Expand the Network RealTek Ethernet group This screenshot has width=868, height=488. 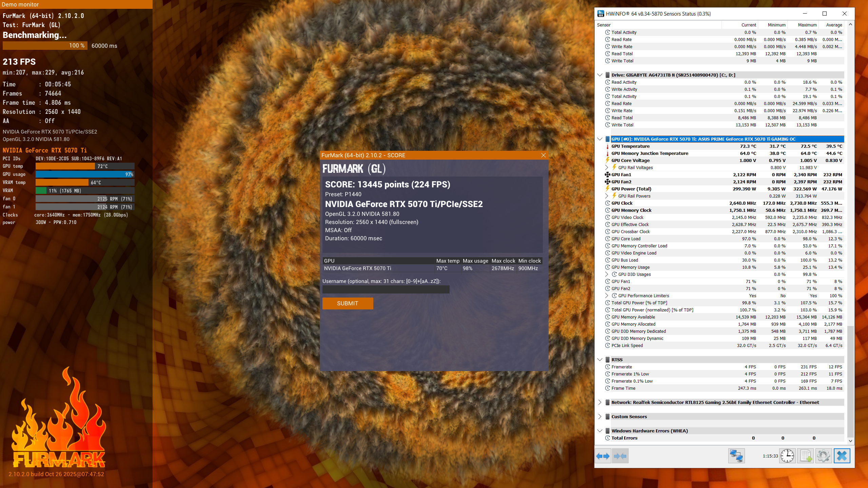(600, 403)
